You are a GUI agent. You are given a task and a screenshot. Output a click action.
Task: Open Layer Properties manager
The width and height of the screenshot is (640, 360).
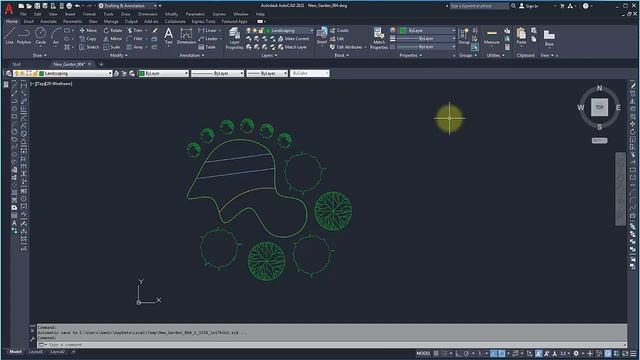coord(234,38)
